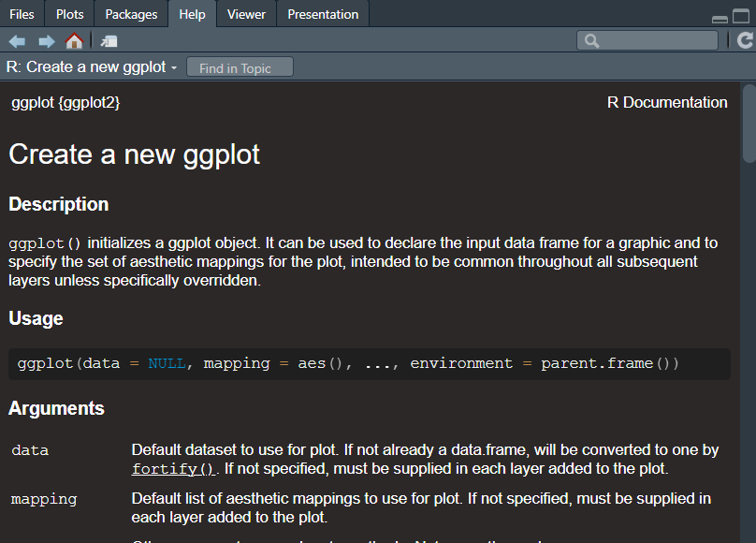
Task: Show help in new window icon
Action: point(109,41)
